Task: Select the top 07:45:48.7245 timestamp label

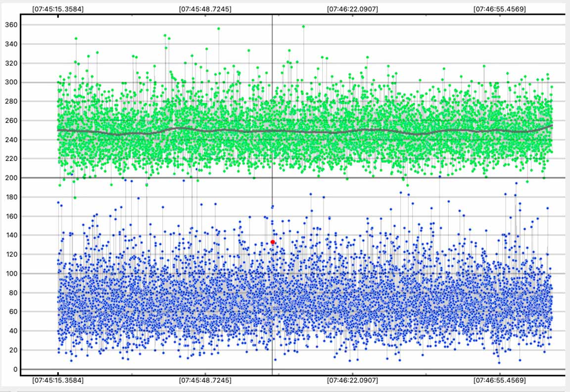Action: point(204,9)
